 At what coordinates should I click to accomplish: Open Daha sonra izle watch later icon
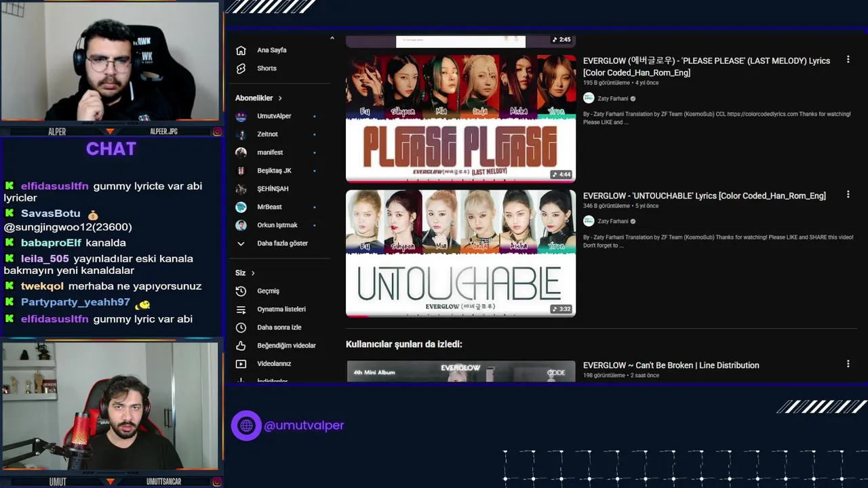click(x=241, y=327)
